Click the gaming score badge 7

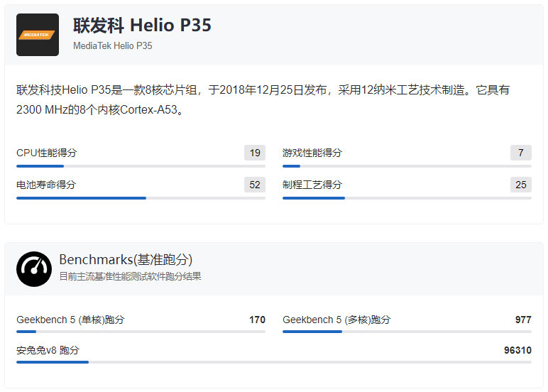[x=520, y=153]
